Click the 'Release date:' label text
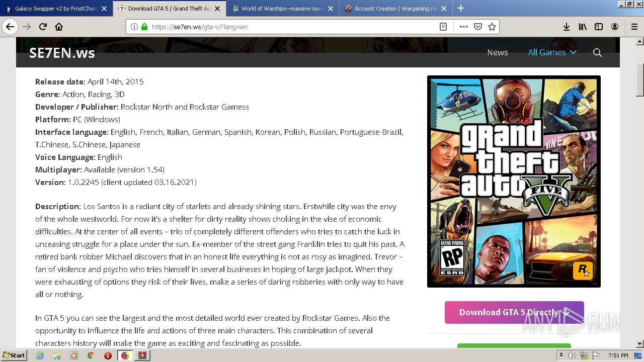644x362 pixels. click(x=60, y=81)
